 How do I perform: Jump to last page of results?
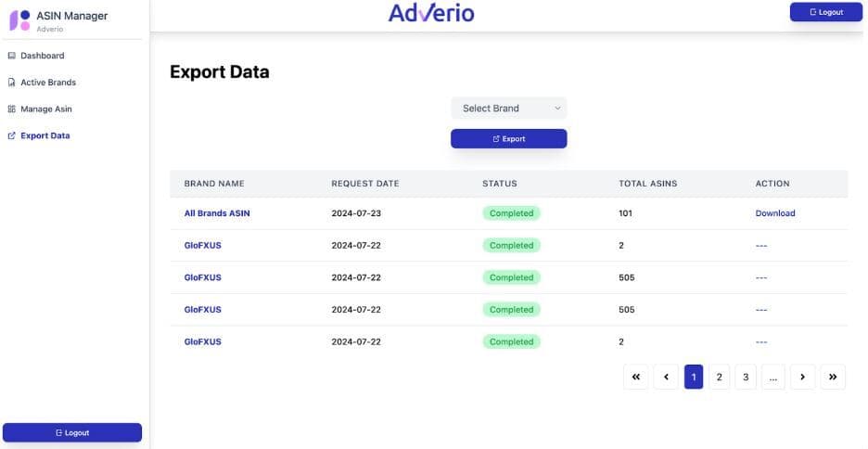click(x=833, y=377)
